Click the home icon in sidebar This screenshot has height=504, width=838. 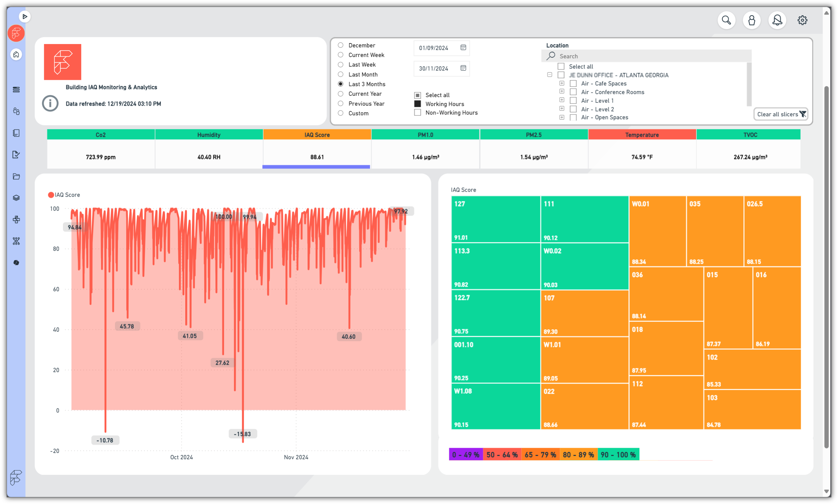(x=16, y=54)
